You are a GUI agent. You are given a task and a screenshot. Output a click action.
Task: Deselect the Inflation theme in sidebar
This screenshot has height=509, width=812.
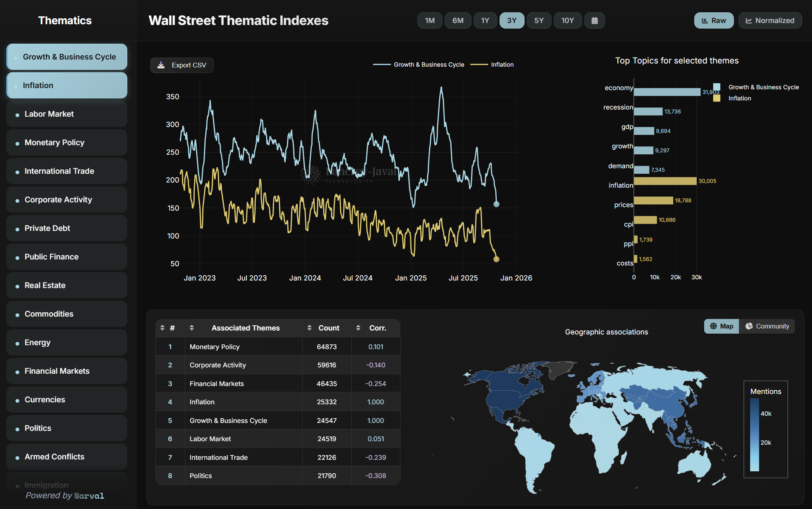[x=67, y=85]
